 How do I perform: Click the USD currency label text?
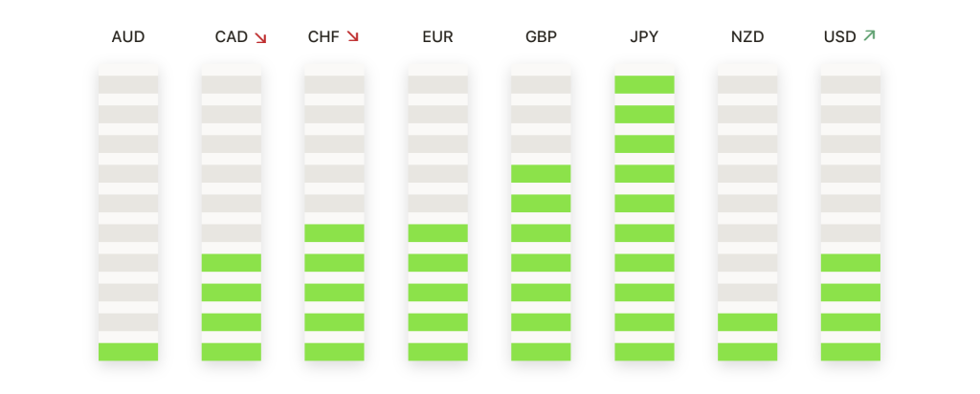840,38
